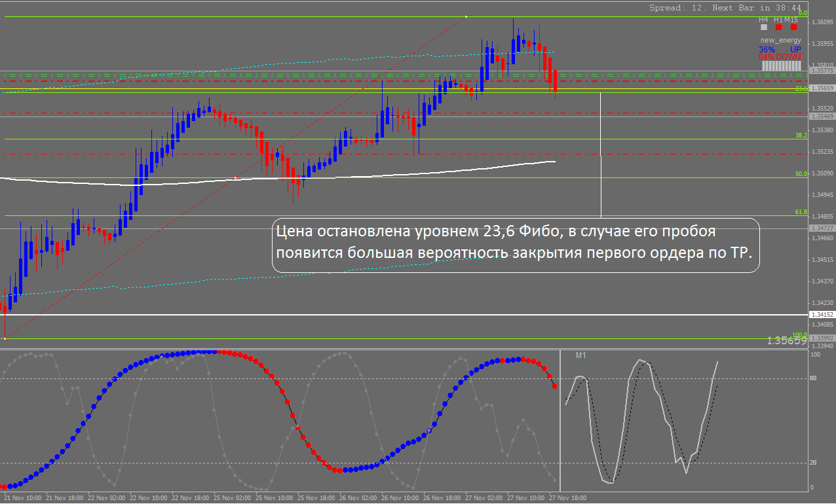The width and height of the screenshot is (836, 504).
Task: Click the new_energy striped bar meter
Action: coord(781,67)
